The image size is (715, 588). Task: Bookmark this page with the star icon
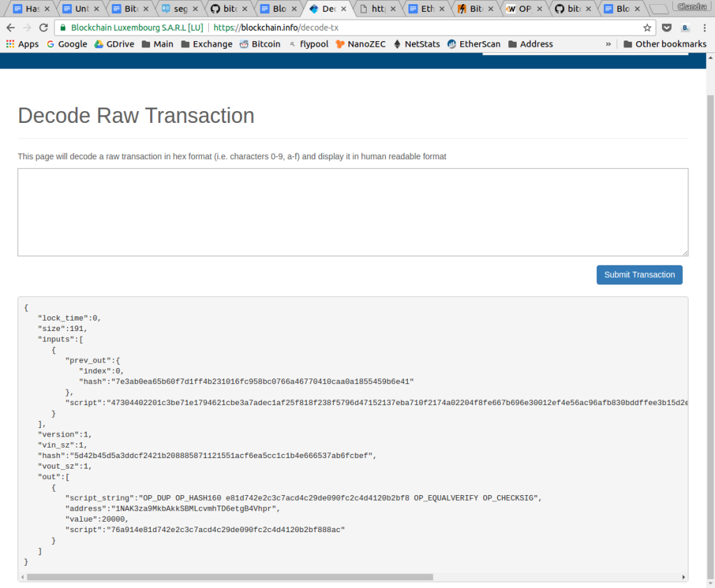647,28
